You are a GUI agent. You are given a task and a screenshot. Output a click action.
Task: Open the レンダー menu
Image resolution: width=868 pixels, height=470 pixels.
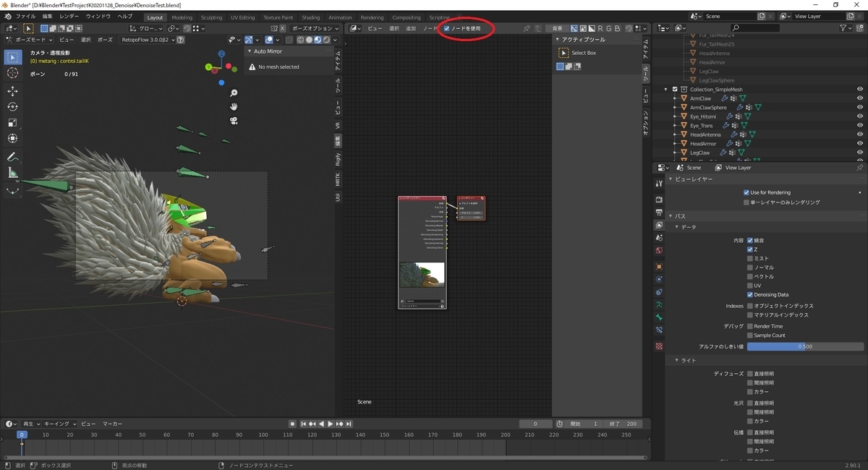pyautogui.click(x=69, y=16)
